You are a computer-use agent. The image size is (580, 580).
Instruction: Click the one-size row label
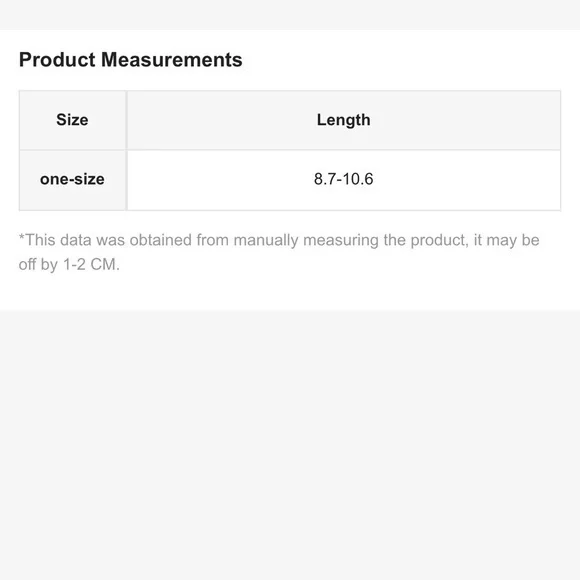[72, 180]
